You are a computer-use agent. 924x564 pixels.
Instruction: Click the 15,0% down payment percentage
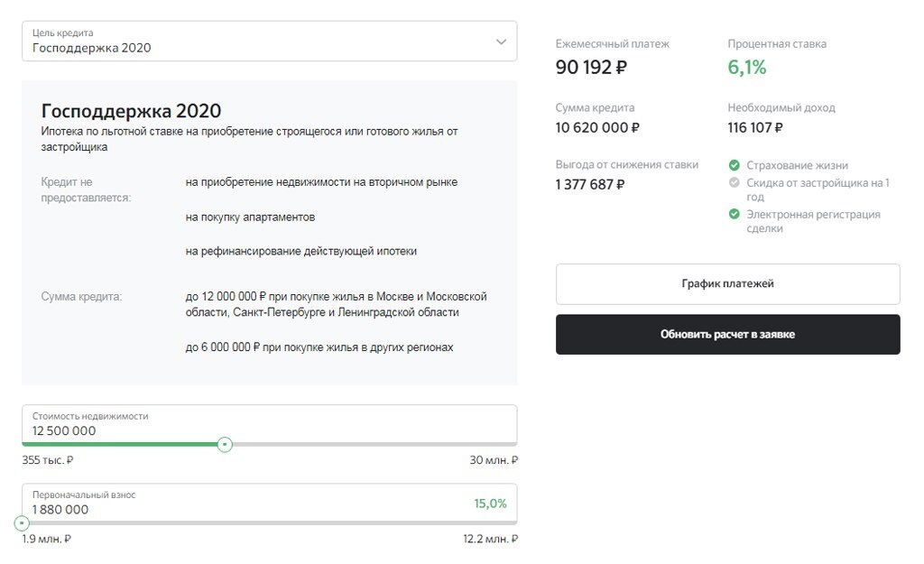click(x=490, y=504)
